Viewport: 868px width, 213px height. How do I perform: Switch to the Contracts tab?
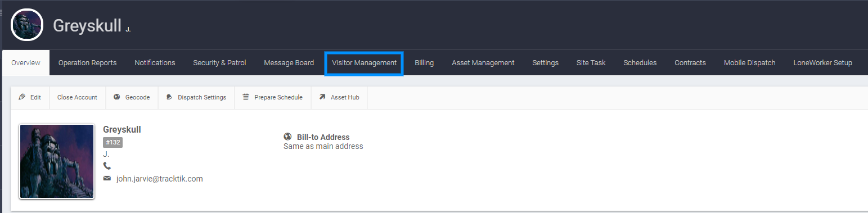(x=690, y=63)
